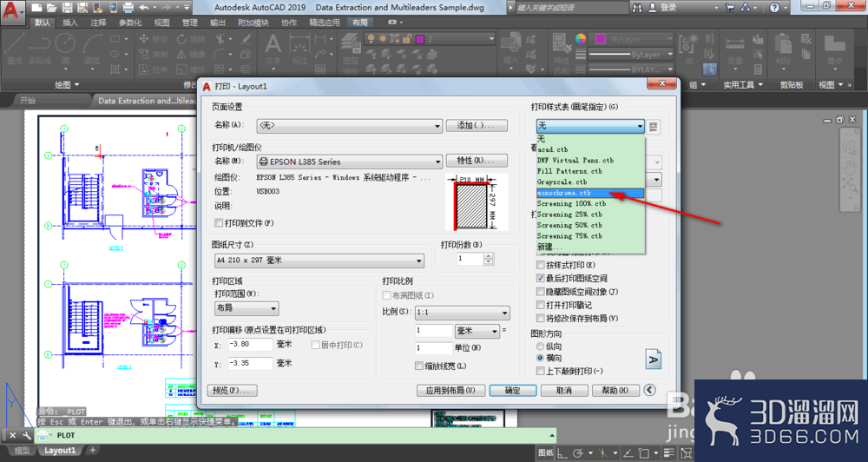The width and height of the screenshot is (868, 462).
Task: Click the Undo arrow in Quick Access toolbar
Action: coord(144,8)
